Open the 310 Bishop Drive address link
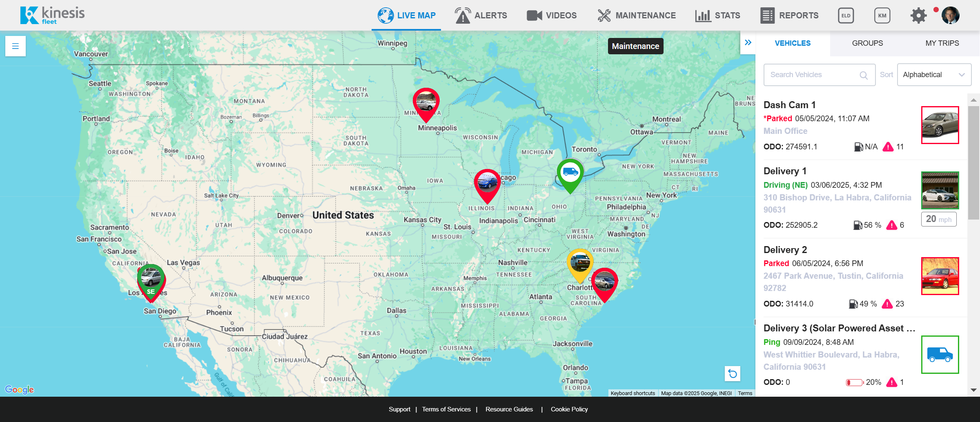Screen dimensions: 980x422 coord(837,204)
